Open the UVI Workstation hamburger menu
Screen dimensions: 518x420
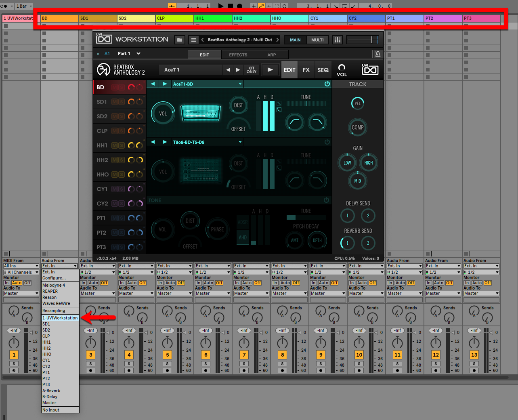194,40
